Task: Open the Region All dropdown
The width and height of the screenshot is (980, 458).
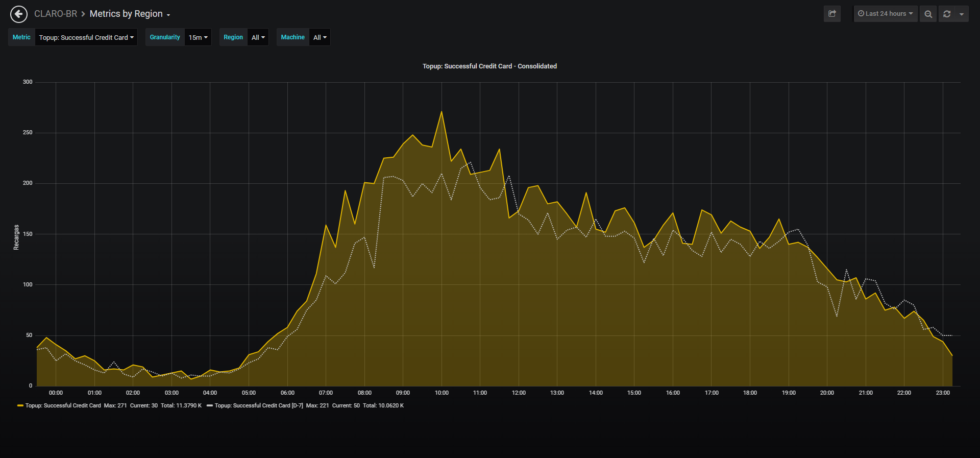Action: pos(258,37)
